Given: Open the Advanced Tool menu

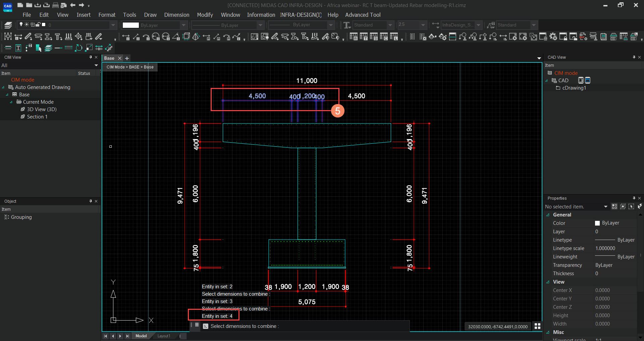Looking at the screenshot, I should tap(363, 15).
